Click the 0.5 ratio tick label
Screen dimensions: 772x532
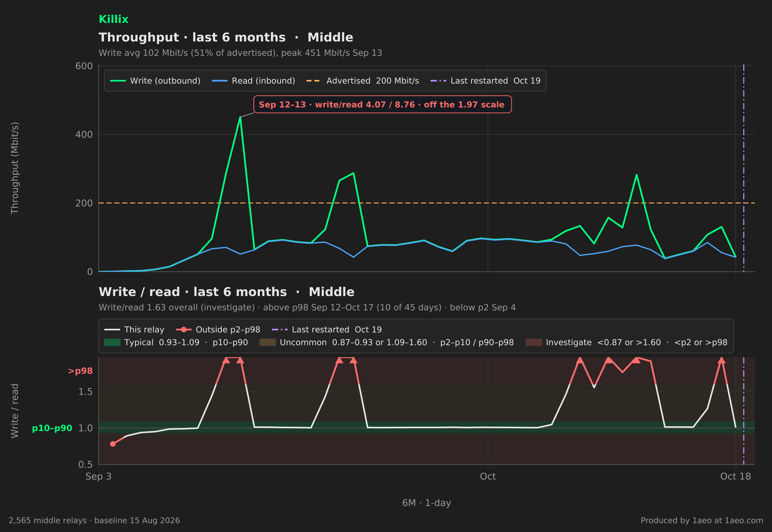tap(85, 464)
